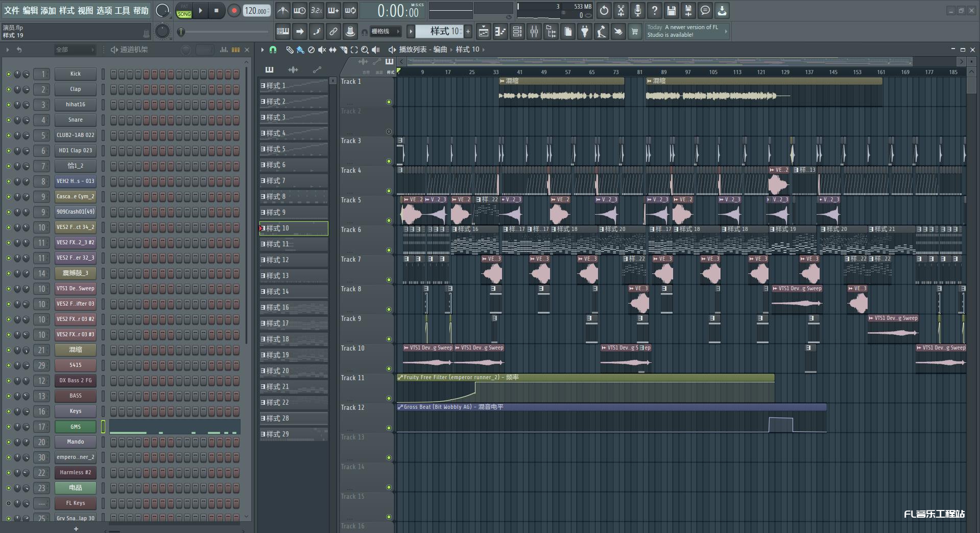
Task: Select the playlist paint brush tool
Action: (300, 50)
